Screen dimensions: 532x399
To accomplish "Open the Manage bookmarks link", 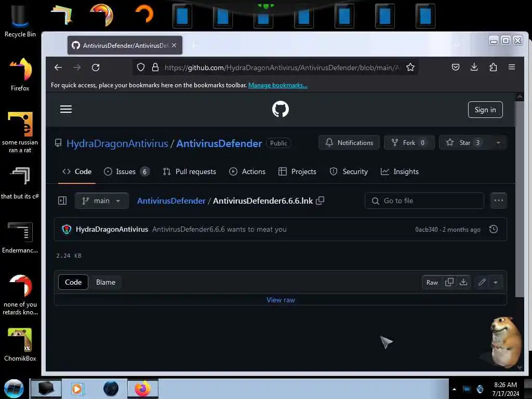I will pos(278,85).
